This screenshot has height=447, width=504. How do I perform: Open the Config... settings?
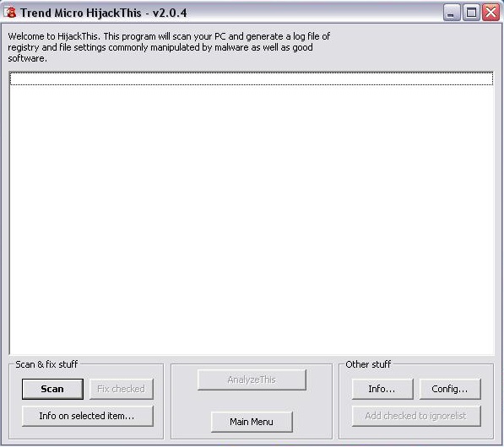coord(450,389)
